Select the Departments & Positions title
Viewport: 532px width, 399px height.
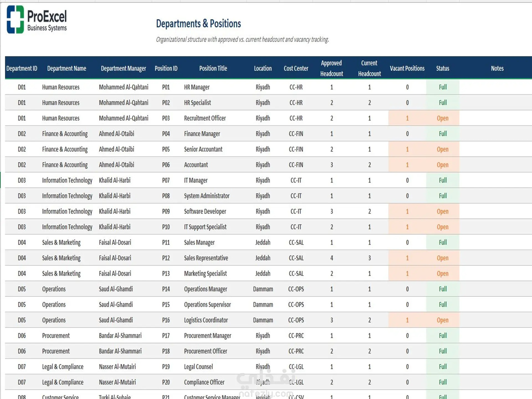click(x=198, y=24)
